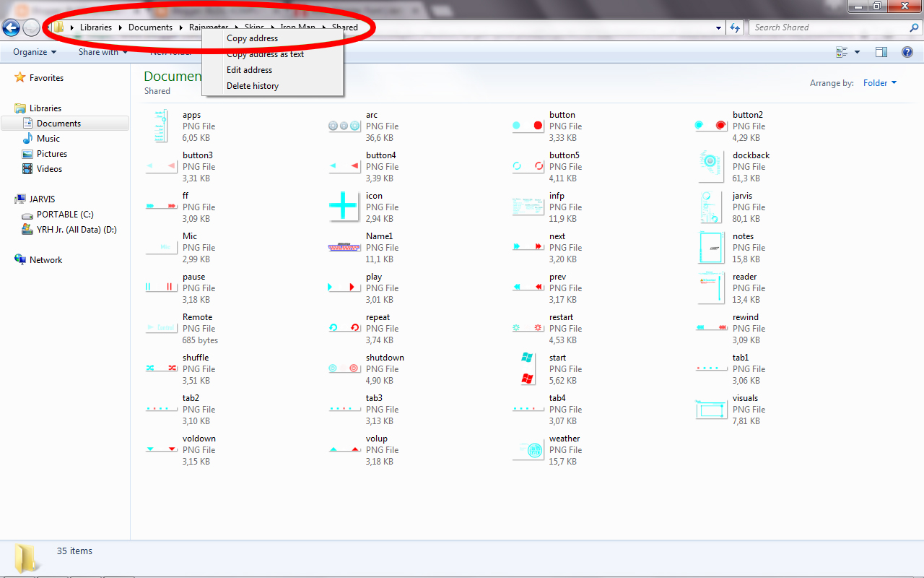924x578 pixels.
Task: Select JARVIS computer in sidebar
Action: (x=42, y=199)
